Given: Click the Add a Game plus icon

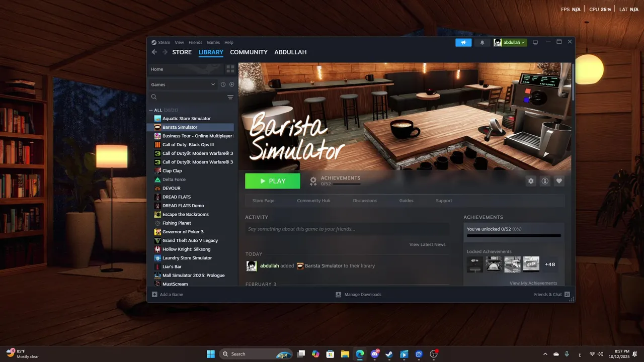Looking at the screenshot, I should coord(154,294).
